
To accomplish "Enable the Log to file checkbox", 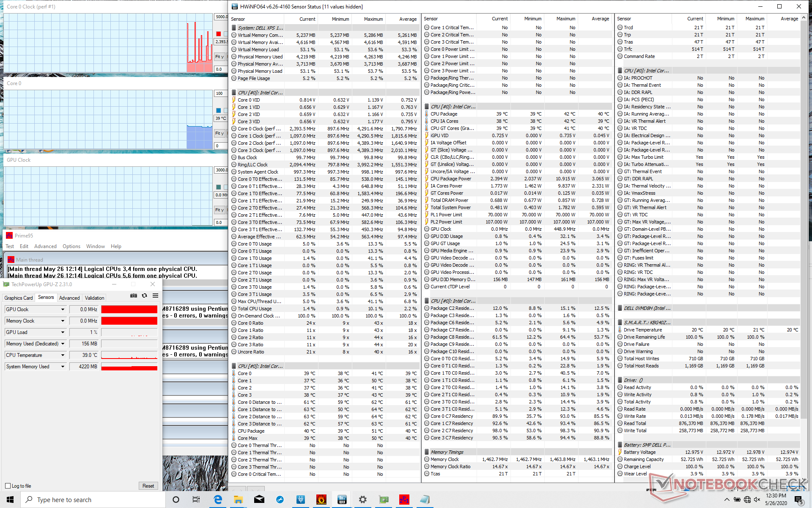I will click(x=8, y=486).
